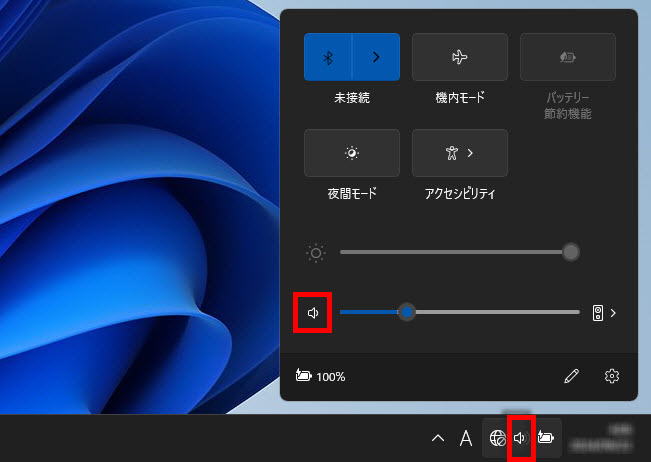Expand Bluetooth device list chevron
This screenshot has width=651, height=462.
click(x=376, y=57)
